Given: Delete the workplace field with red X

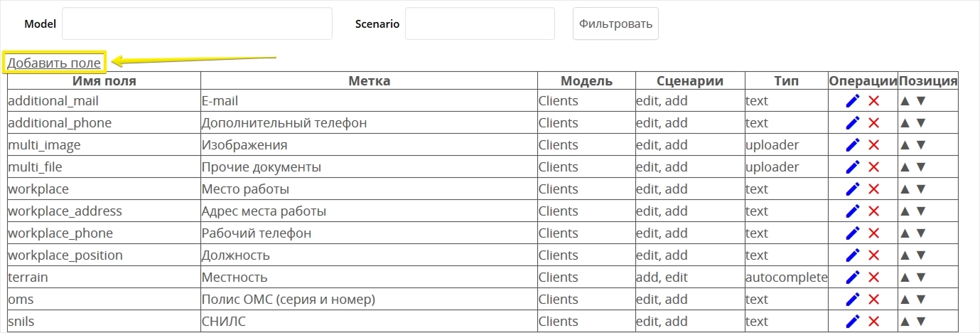Looking at the screenshot, I should pyautogui.click(x=874, y=189).
